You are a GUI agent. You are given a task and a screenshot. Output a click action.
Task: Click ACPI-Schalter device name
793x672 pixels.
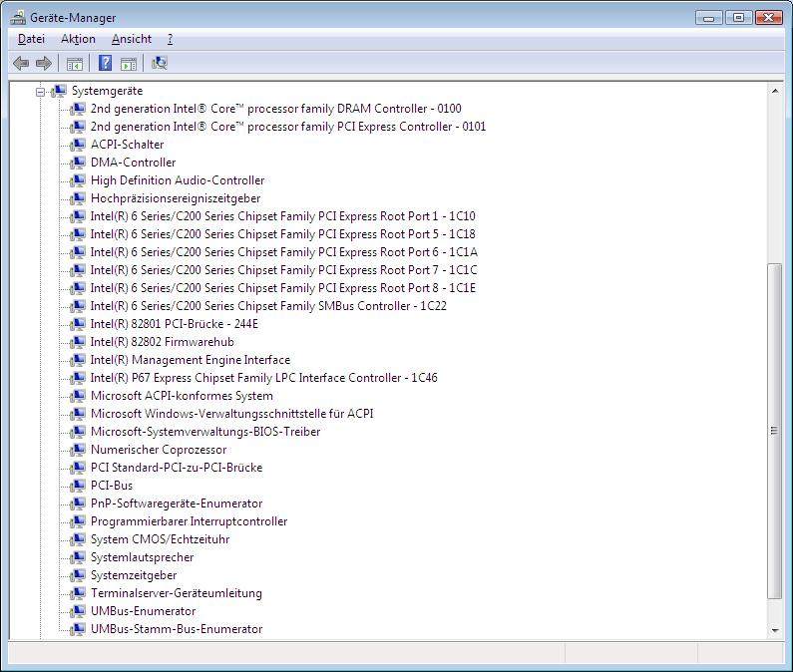point(128,145)
